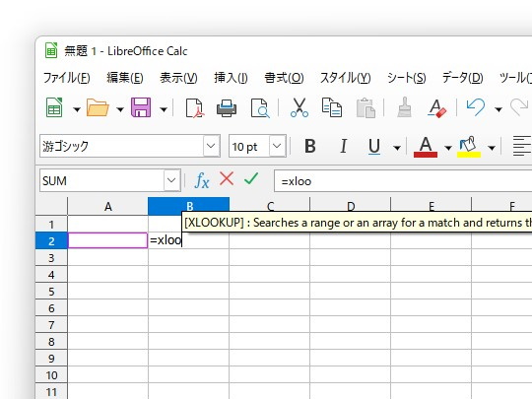Screen dimensions: 532x399
Task: Expand the Underline style dropdown arrow
Action: coord(397,148)
